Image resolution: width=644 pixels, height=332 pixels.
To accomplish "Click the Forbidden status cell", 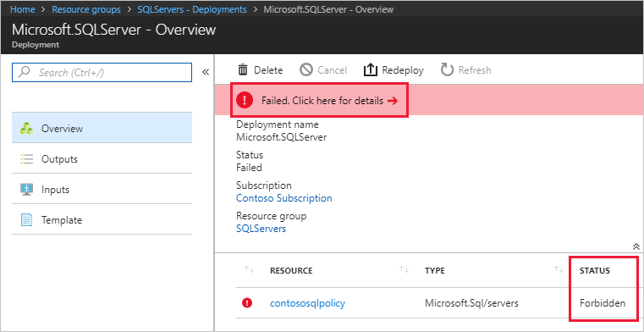I will point(603,303).
